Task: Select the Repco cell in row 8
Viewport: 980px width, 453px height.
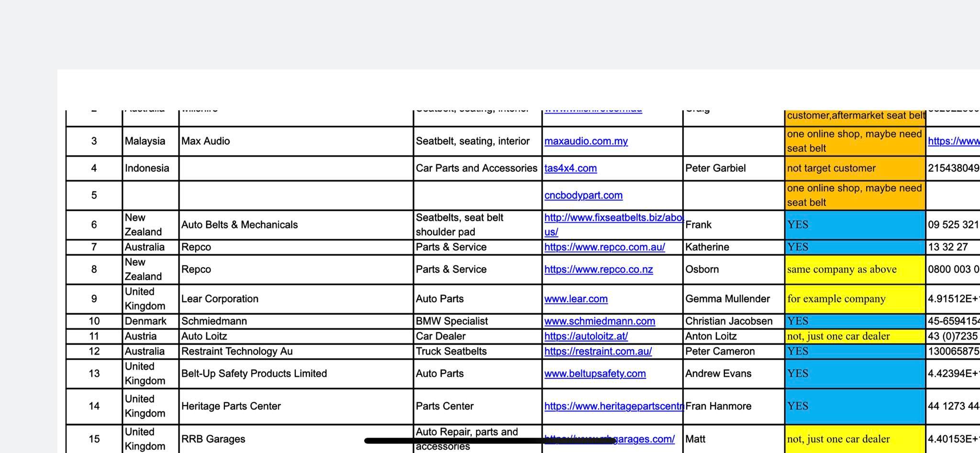Action: (x=296, y=270)
